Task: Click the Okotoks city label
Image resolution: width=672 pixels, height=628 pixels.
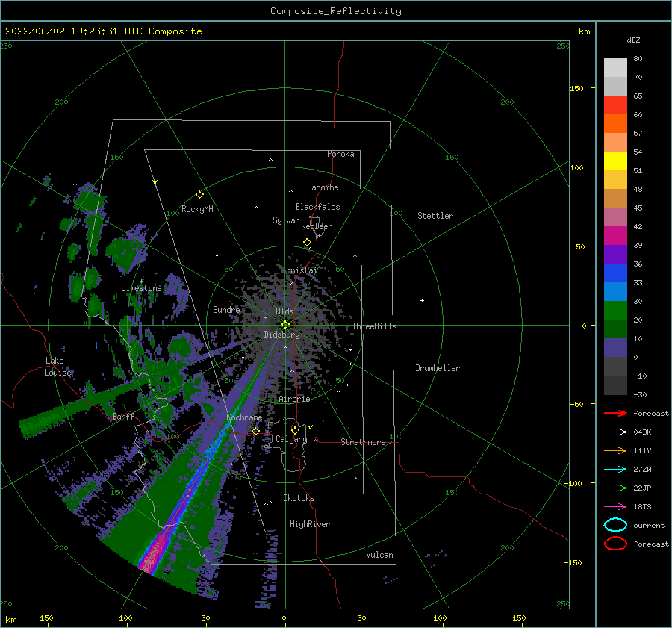Action: [299, 498]
